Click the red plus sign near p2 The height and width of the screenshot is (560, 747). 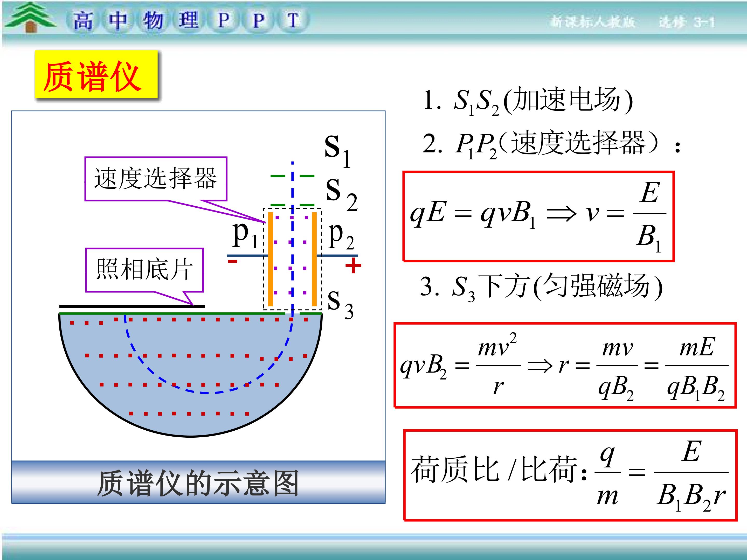coord(353,266)
